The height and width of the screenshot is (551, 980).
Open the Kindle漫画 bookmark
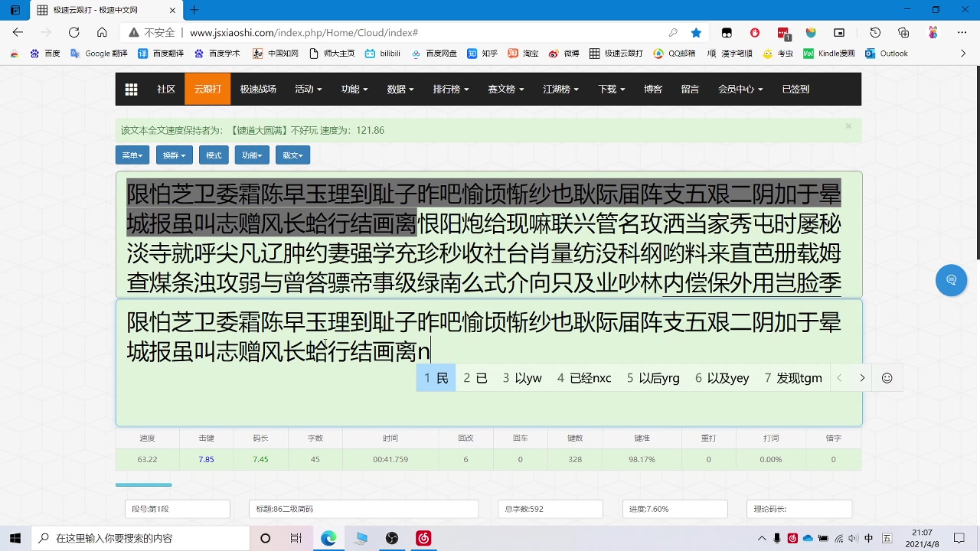pos(829,54)
